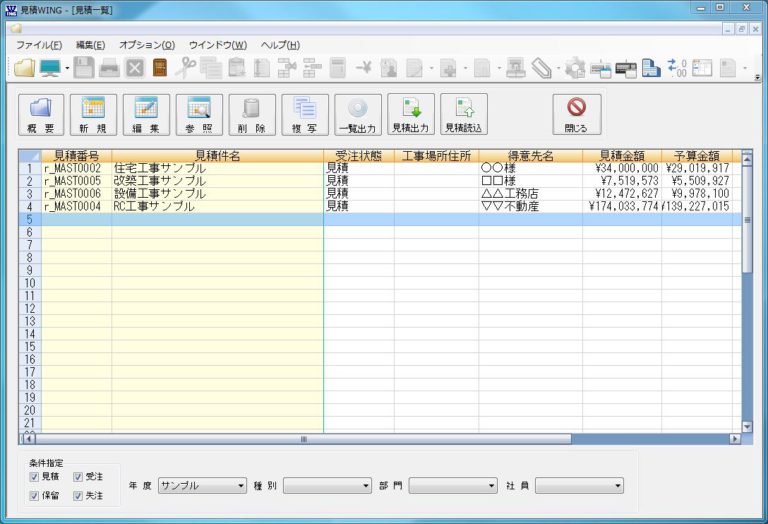Click the 見積出力 (estimate export) icon
The image size is (768, 524).
411,115
